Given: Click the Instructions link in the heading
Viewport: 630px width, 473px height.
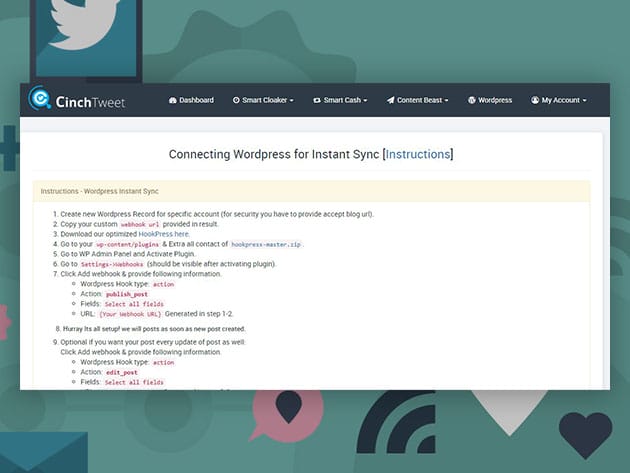Looking at the screenshot, I should tap(418, 154).
